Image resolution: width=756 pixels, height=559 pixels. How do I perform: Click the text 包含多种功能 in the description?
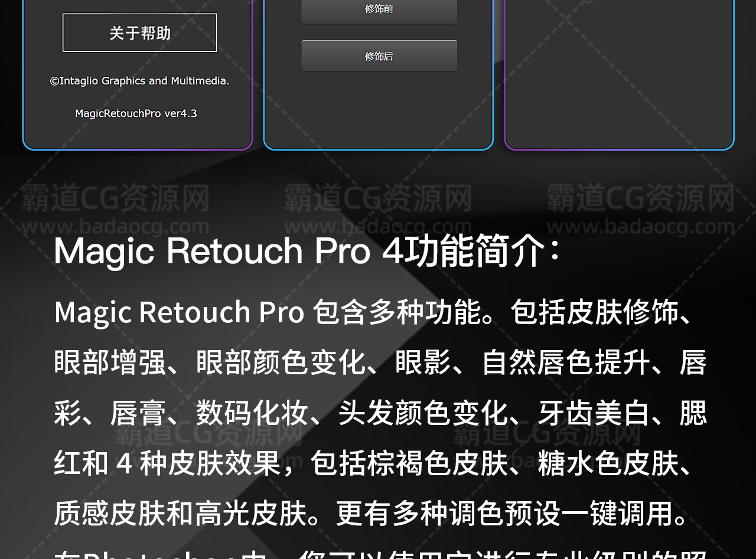[396, 312]
